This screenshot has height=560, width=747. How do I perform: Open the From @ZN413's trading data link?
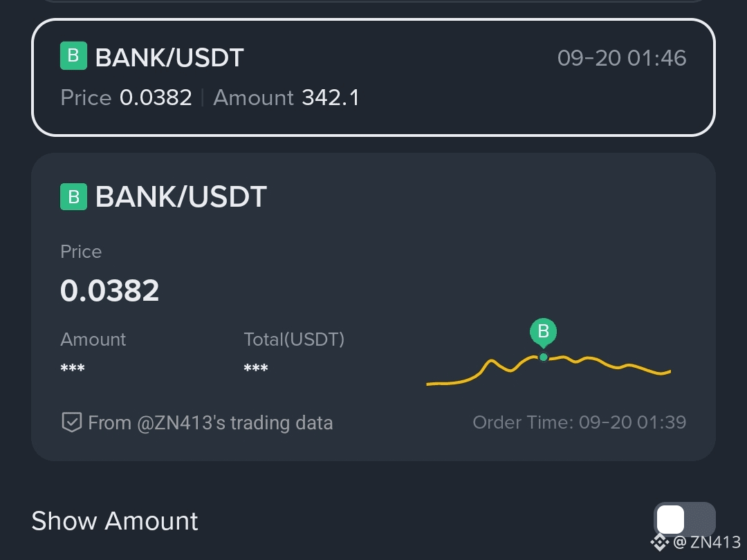[197, 422]
